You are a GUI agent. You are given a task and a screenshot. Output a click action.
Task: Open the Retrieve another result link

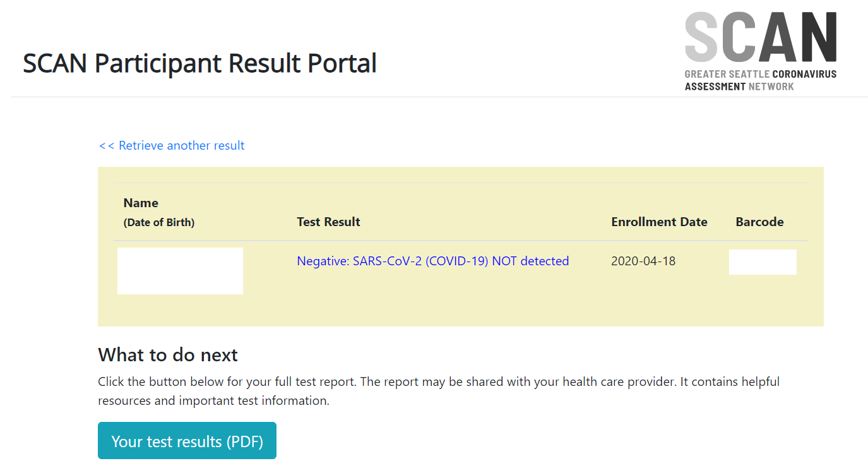coord(172,146)
